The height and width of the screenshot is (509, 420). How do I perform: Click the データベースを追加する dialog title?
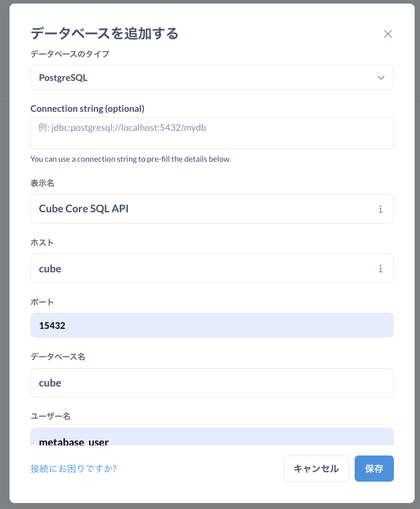coord(105,33)
